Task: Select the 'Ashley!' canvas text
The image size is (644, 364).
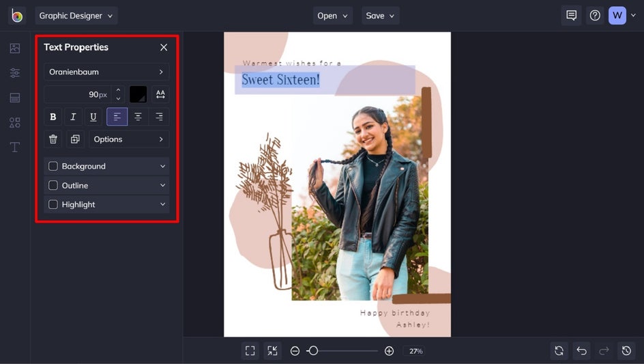Action: coord(413,325)
